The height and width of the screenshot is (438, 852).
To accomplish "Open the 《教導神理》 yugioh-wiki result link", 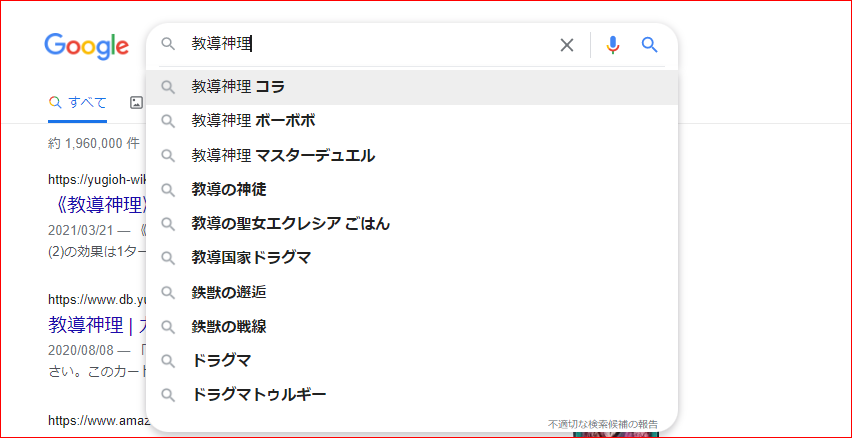I will [97, 205].
